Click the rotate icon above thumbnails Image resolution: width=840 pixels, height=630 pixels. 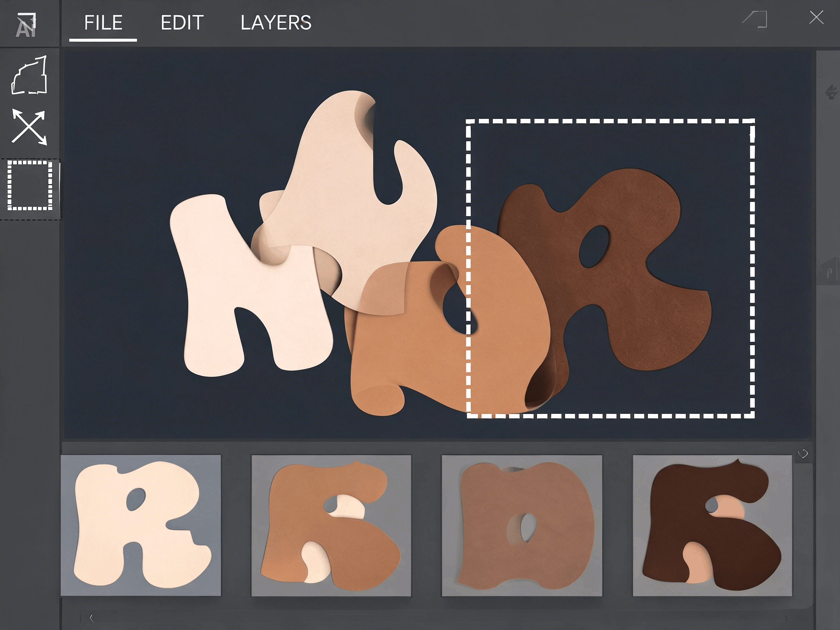(x=803, y=454)
